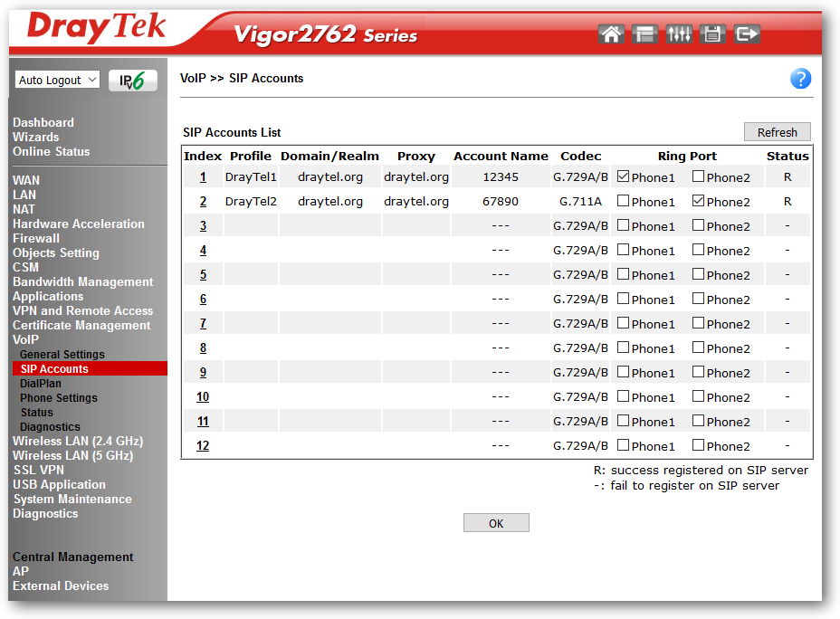
Task: Open SIP account index 12 link
Action: point(203,446)
